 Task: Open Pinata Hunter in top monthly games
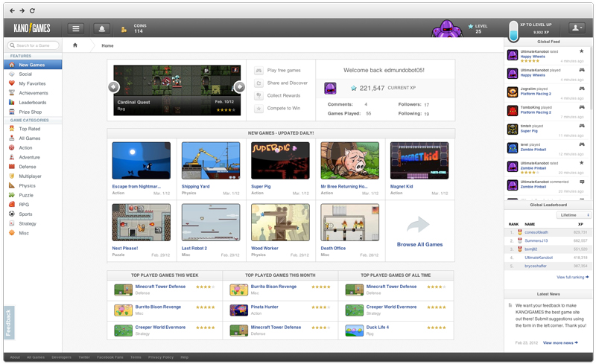(x=264, y=307)
